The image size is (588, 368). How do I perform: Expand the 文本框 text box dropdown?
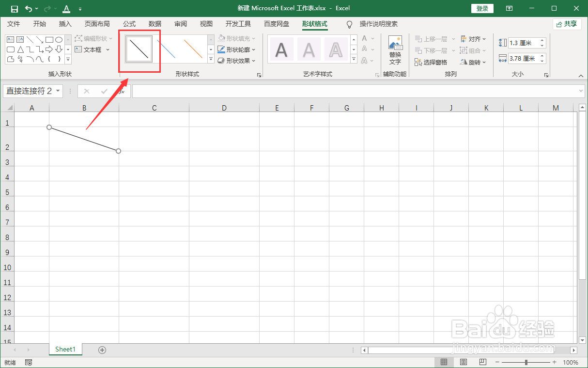point(108,49)
